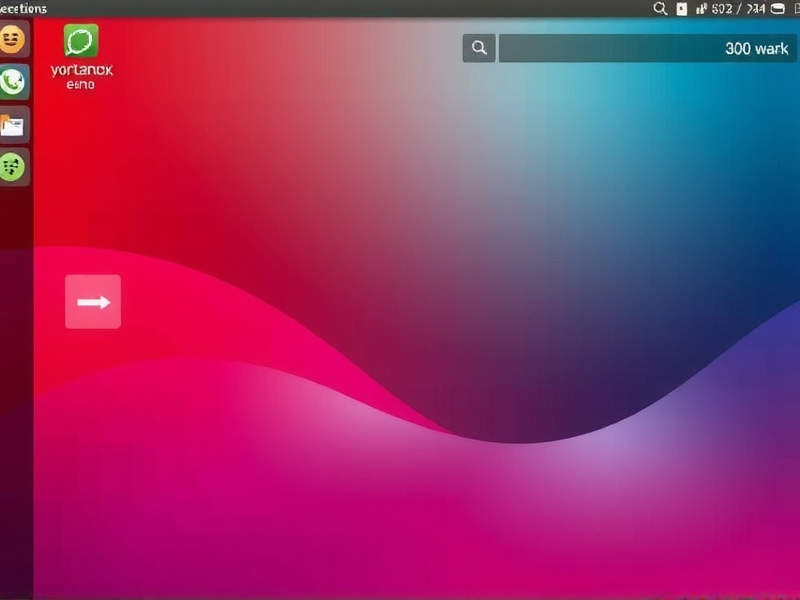
Task: Open the "ecetions" menu in top-left corner
Action: 24,8
